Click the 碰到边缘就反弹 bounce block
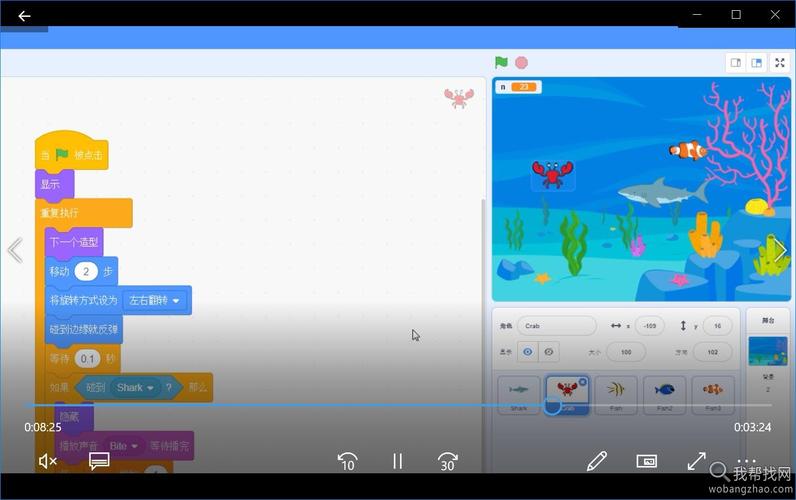The height and width of the screenshot is (500, 796). 84,329
